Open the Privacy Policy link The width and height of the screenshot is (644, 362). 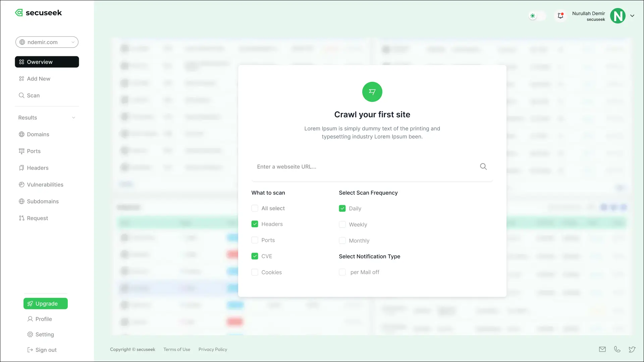click(213, 349)
